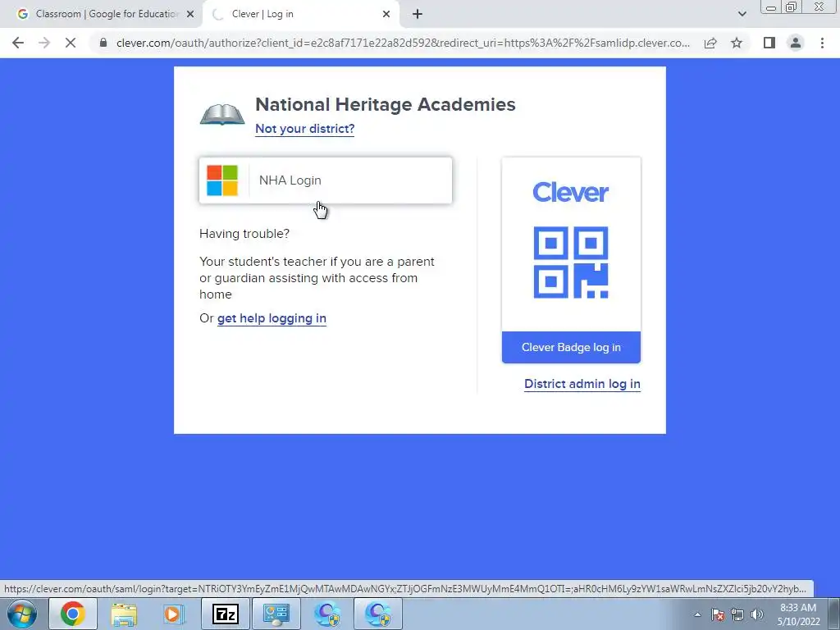Open District admin log in link
840x630 pixels.
click(x=582, y=384)
